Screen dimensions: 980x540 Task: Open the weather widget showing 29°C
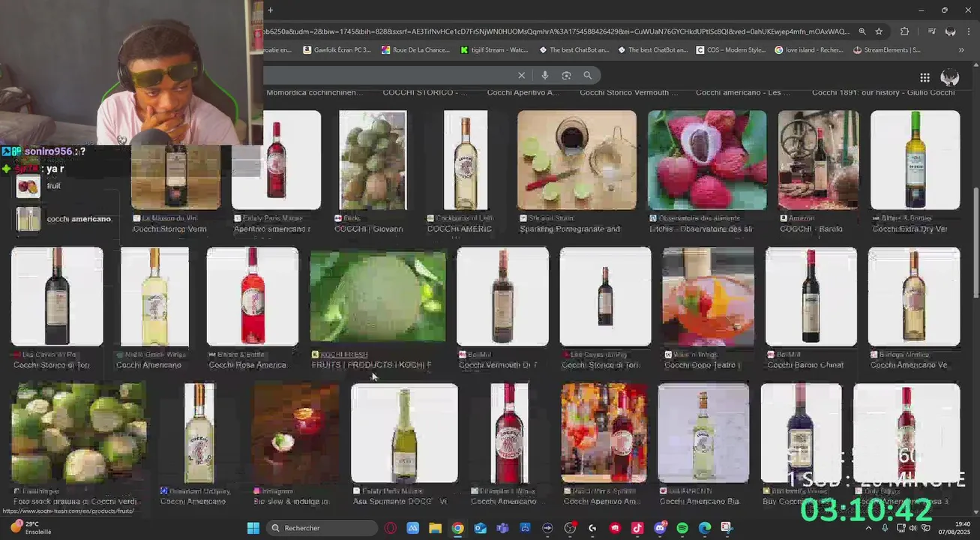[x=30, y=527]
